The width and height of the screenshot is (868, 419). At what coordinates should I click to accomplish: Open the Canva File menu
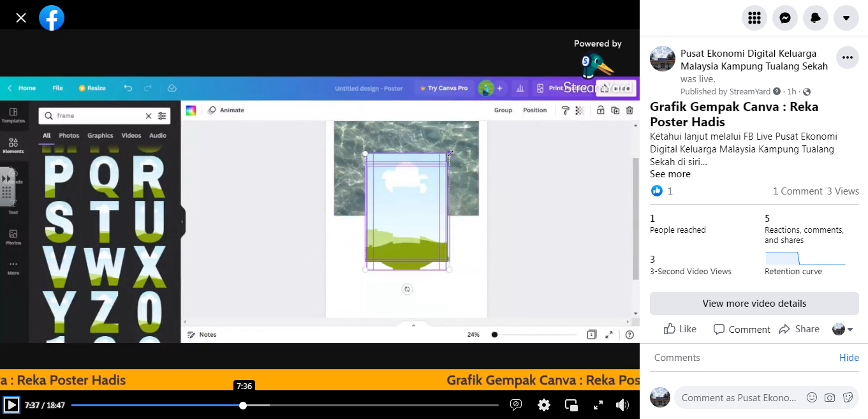pos(57,88)
